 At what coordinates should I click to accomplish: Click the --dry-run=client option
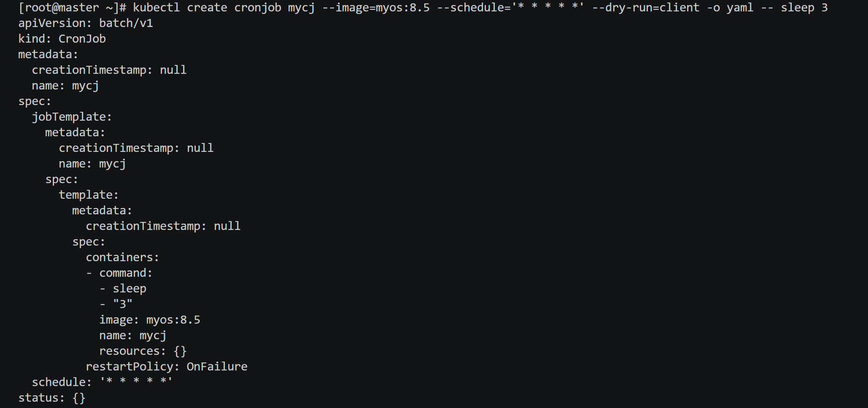646,8
